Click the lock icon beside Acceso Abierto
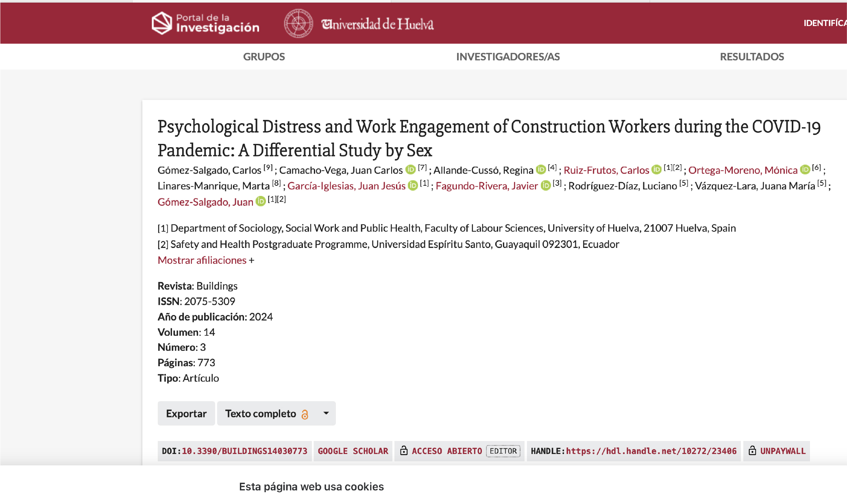847x504 pixels. [404, 450]
